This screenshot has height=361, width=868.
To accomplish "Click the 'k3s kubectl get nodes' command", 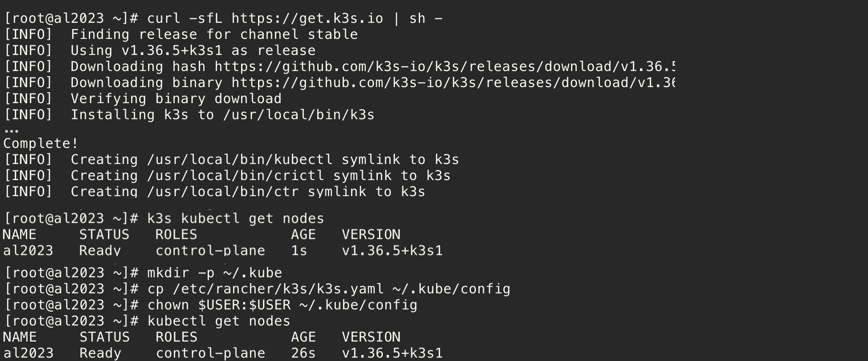I will [236, 219].
